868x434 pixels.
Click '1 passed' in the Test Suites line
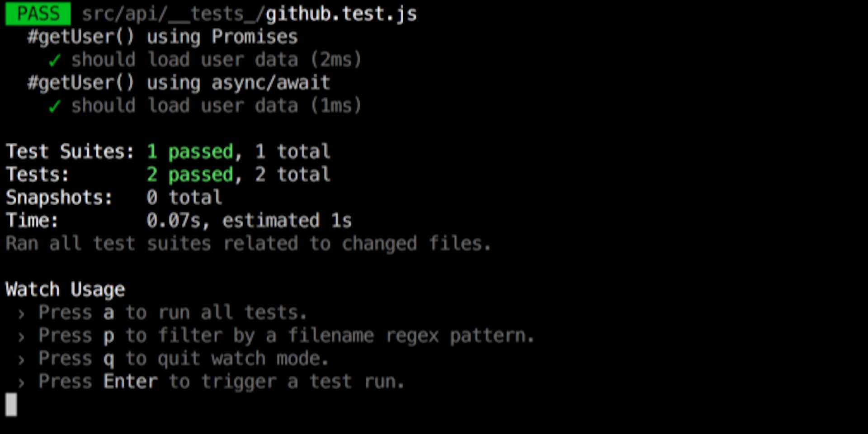pos(190,152)
